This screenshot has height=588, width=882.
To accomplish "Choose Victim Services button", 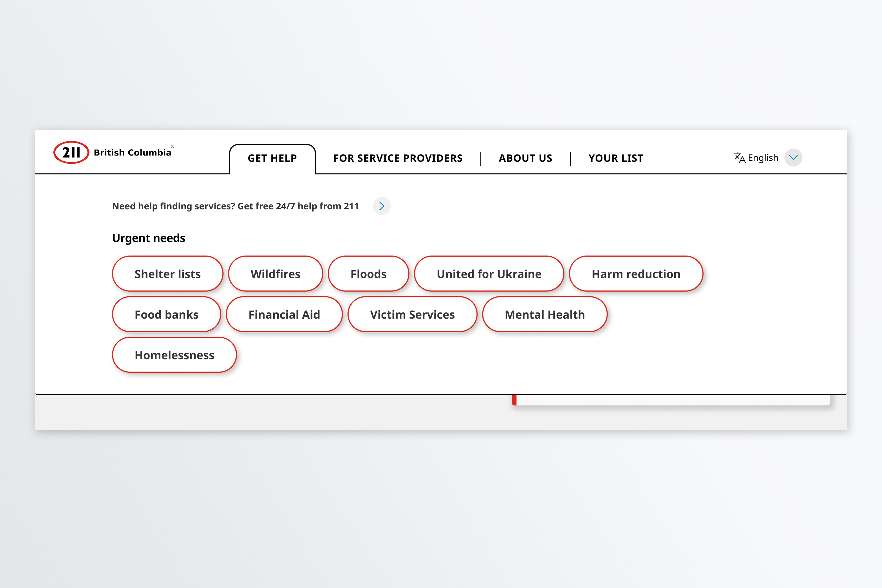I will coord(412,314).
